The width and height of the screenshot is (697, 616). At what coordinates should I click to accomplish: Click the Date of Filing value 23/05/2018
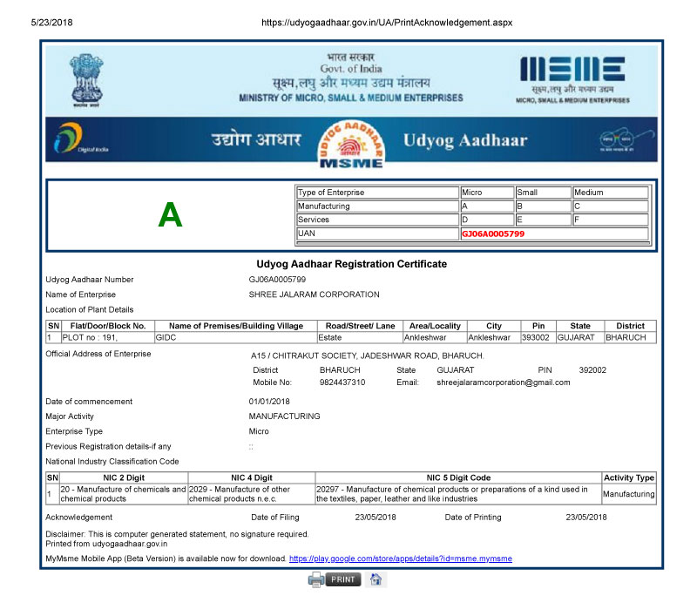[x=376, y=518]
